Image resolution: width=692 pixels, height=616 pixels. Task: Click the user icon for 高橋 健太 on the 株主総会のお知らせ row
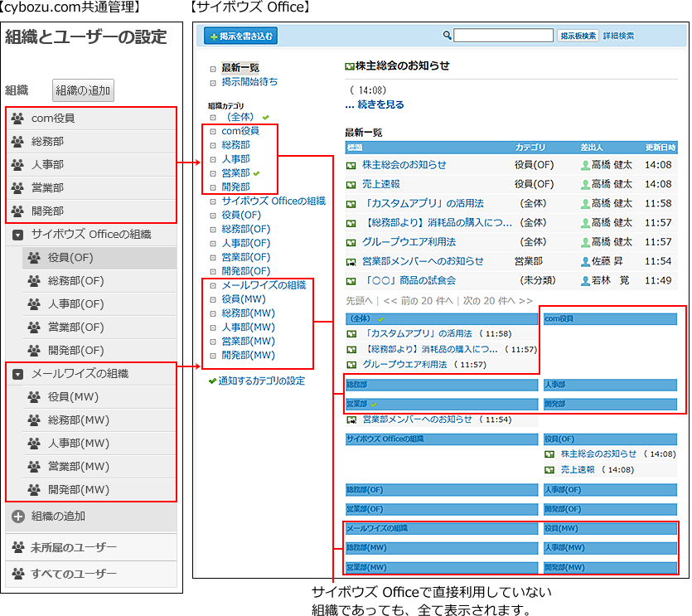585,166
